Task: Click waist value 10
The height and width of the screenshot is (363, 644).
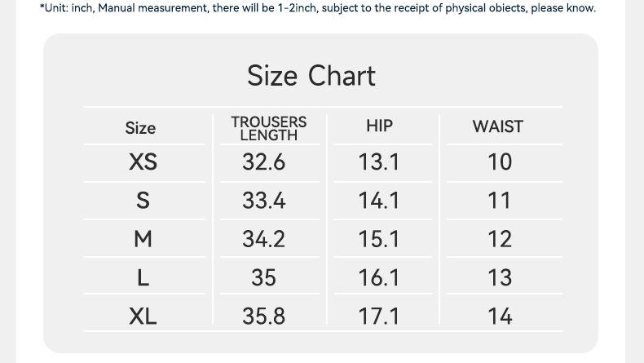Action: 500,162
